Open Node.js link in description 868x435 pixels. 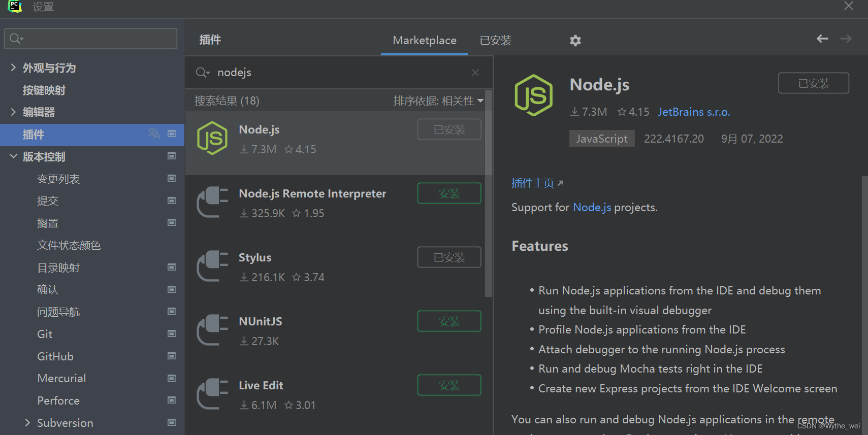[x=592, y=207]
